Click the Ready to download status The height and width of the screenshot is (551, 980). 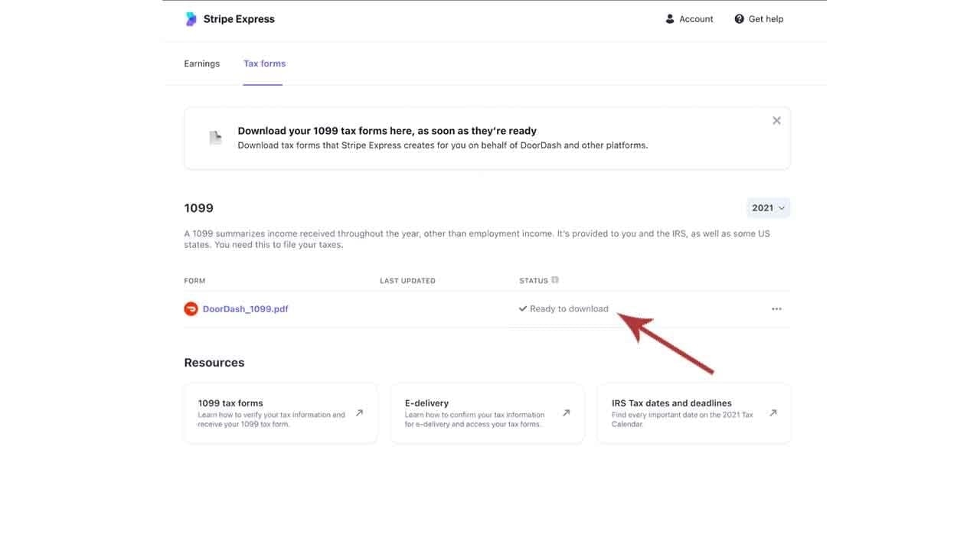tap(568, 309)
